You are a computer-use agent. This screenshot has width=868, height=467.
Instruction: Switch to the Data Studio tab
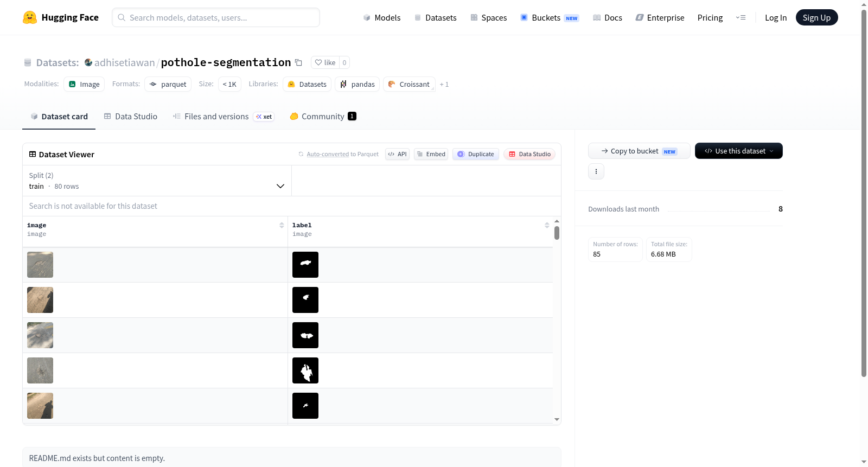(x=131, y=116)
